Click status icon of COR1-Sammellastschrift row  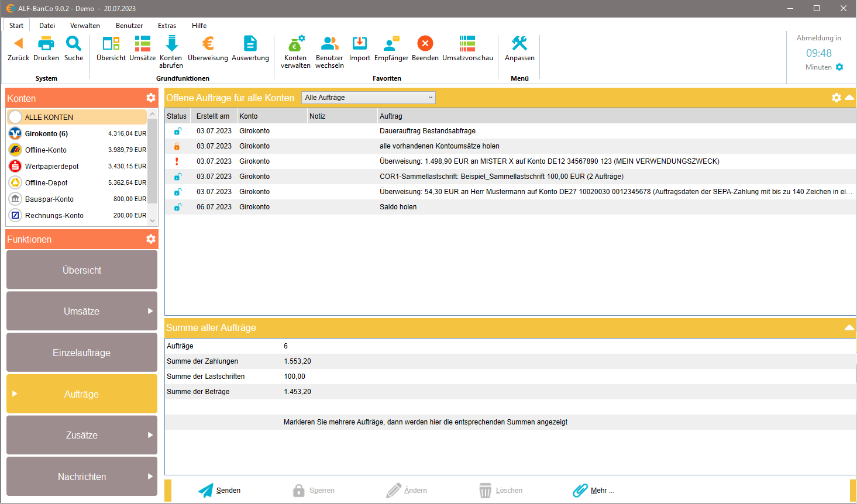[177, 177]
